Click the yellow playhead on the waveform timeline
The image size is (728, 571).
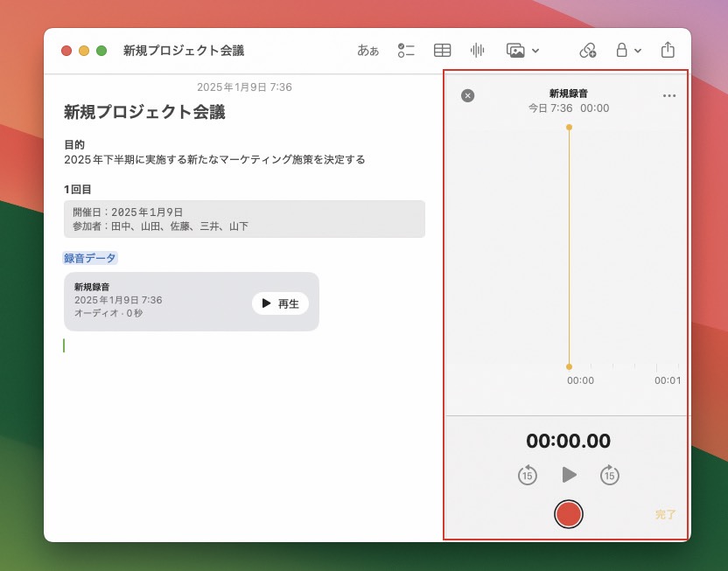pyautogui.click(x=570, y=247)
